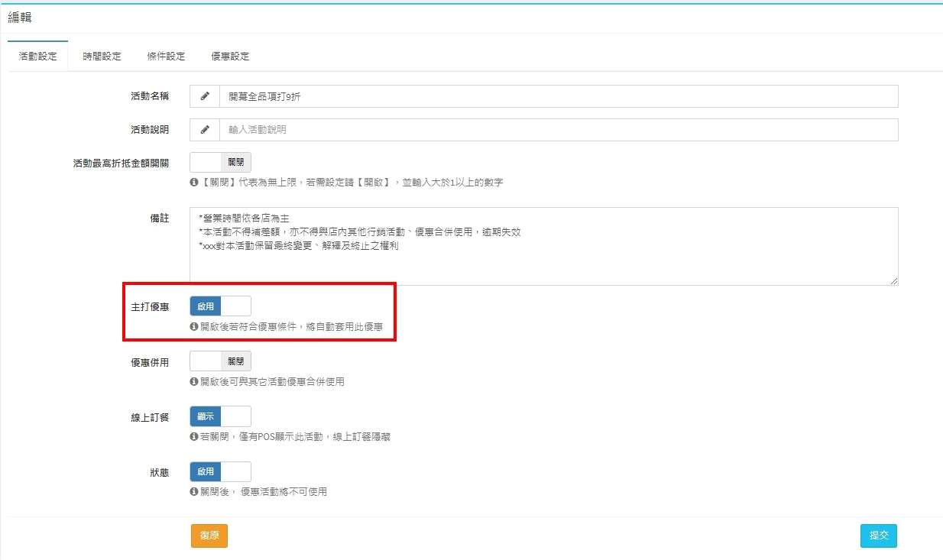The image size is (943, 560).
Task: Submit the form with 提交 button
Action: click(878, 536)
